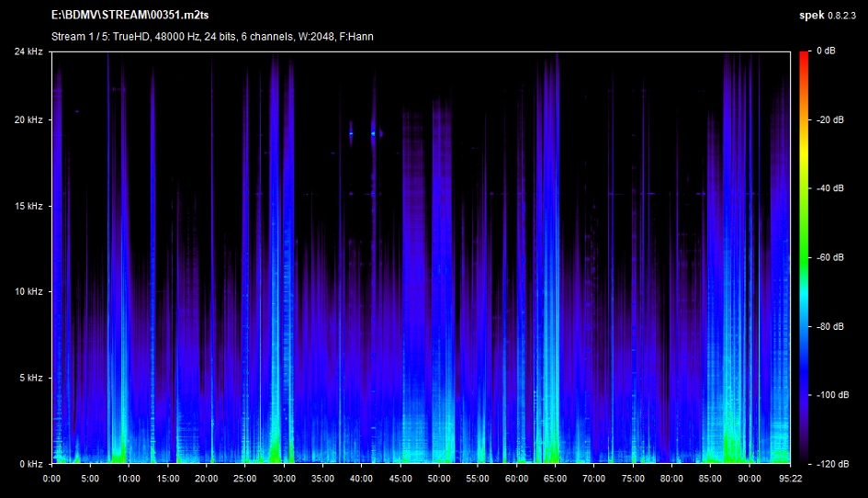Click the 00351.m2ts file path title
Image resolution: width=868 pixels, height=498 pixels.
[130, 16]
